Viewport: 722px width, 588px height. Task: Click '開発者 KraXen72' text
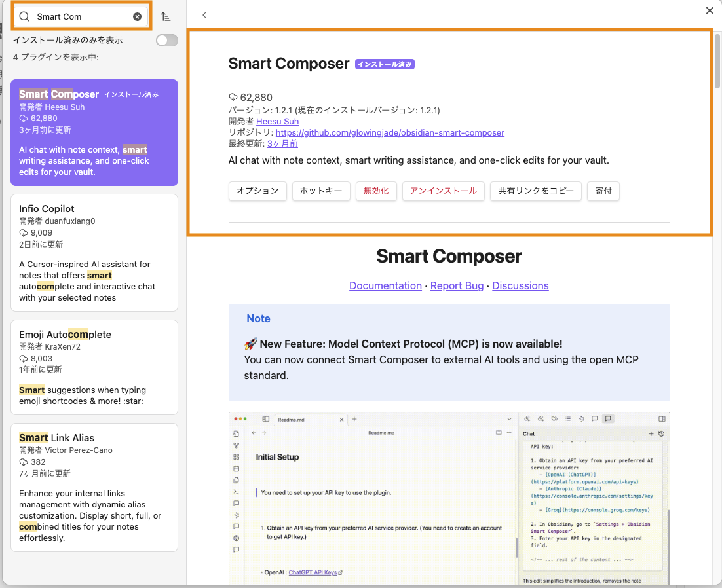click(50, 346)
